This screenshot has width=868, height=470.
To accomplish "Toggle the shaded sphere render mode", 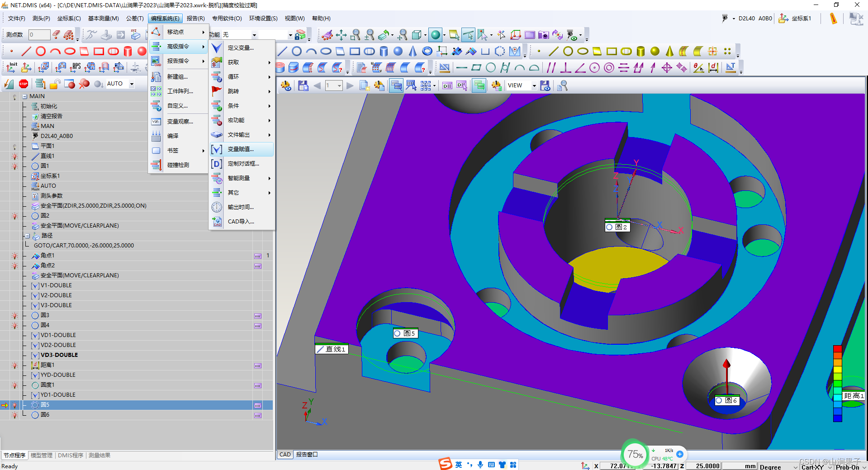I will click(x=435, y=35).
